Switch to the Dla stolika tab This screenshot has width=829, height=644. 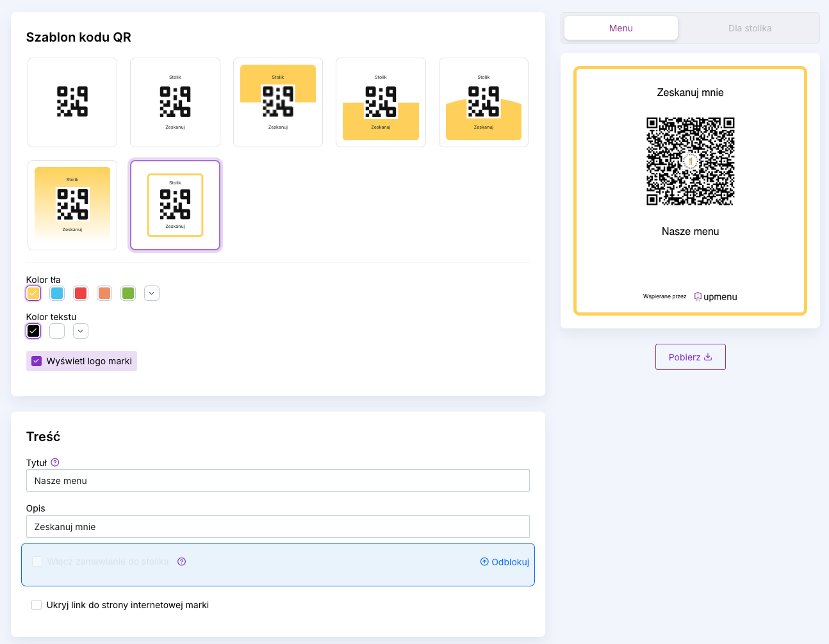pyautogui.click(x=750, y=28)
